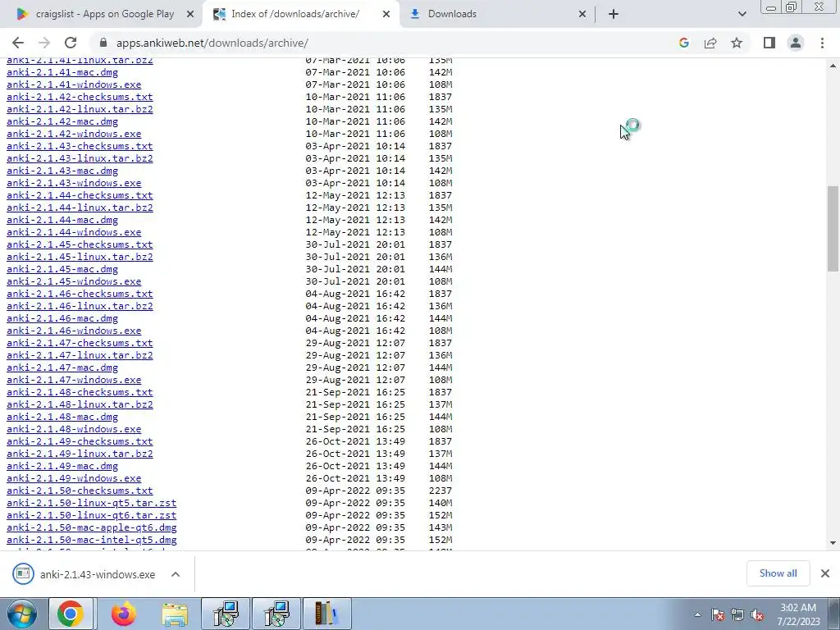Open the first installer taskbar item
The image size is (840, 630).
226,614
